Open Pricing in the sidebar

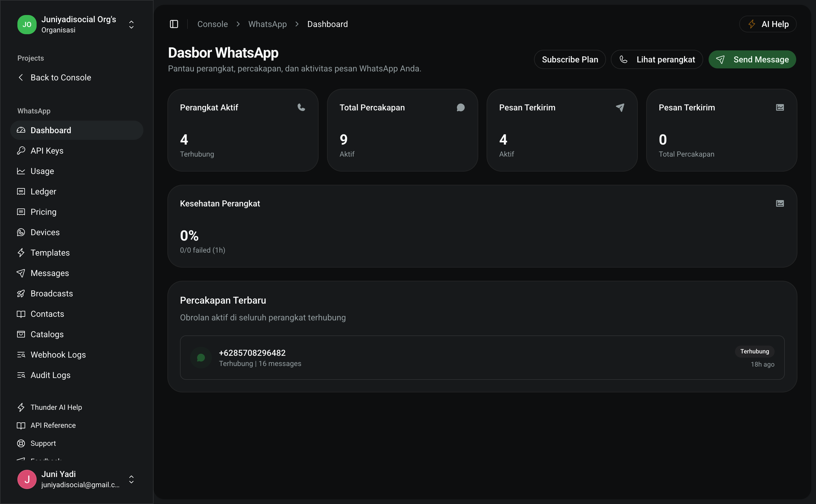point(77,212)
